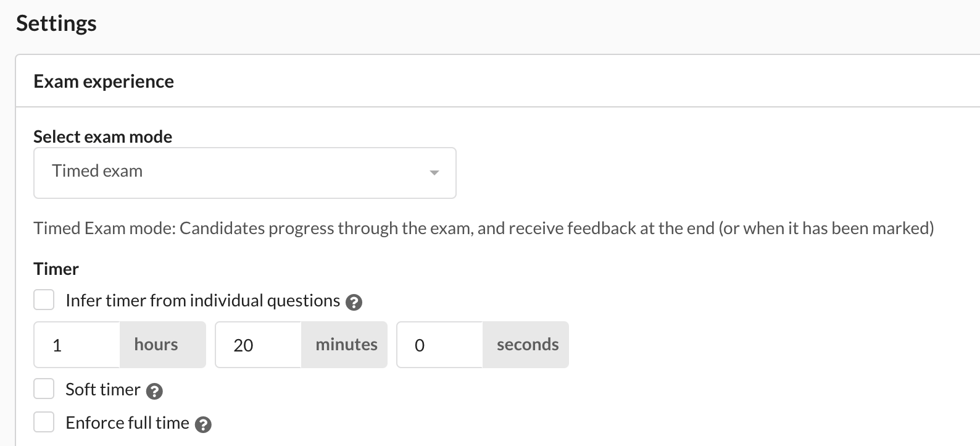
Task: Click the Exam experience section header
Action: [103, 81]
